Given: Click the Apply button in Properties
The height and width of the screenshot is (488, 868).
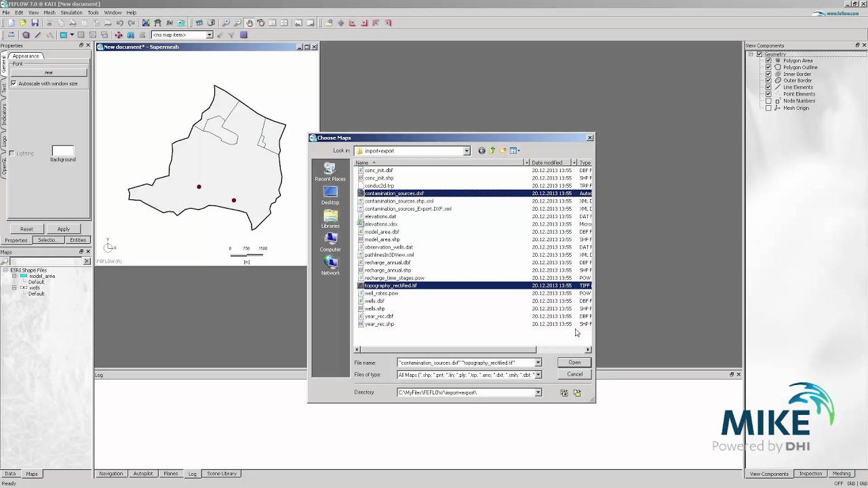Looking at the screenshot, I should point(63,229).
